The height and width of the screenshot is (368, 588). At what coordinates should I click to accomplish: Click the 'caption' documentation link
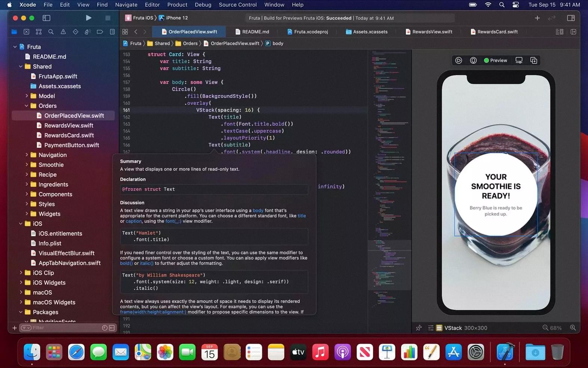pyautogui.click(x=133, y=221)
